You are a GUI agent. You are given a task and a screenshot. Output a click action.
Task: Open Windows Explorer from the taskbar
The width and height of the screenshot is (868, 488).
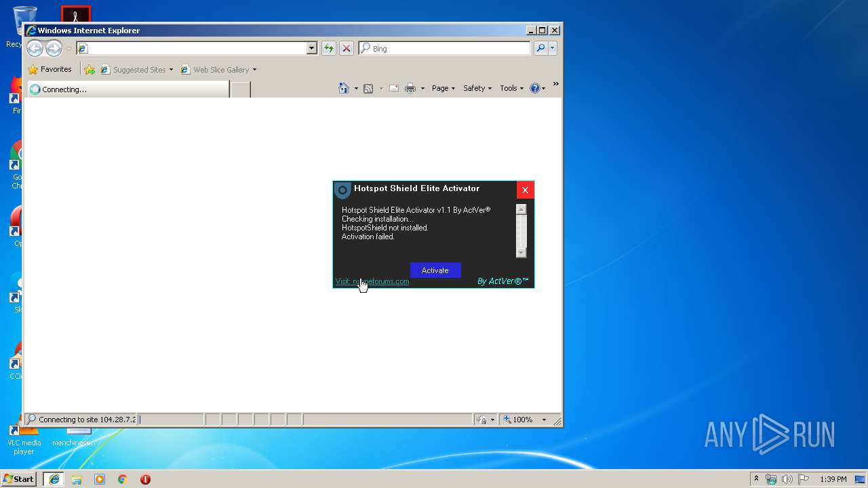coord(77,479)
